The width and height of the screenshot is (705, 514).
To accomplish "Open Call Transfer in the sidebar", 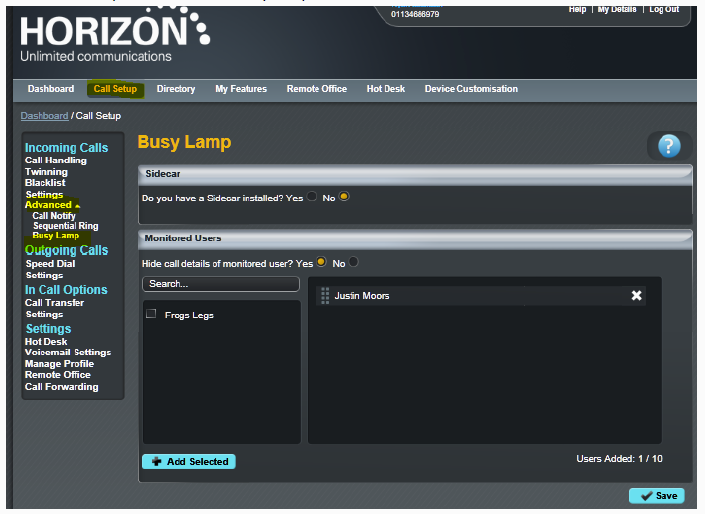I will point(54,303).
